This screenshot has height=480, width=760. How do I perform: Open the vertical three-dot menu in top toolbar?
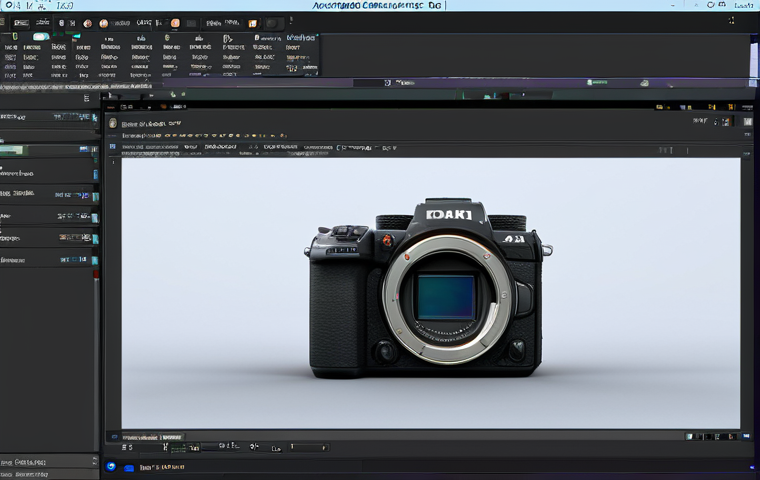[x=291, y=20]
